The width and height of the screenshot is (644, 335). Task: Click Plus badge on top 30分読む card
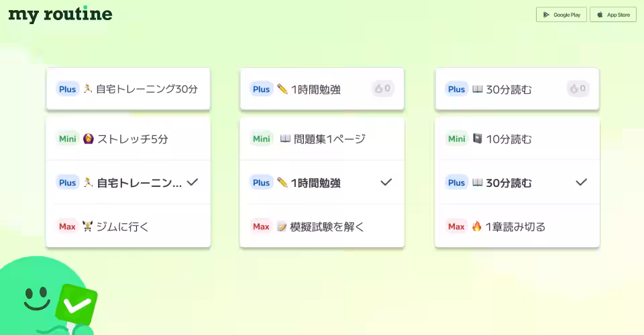pos(456,89)
